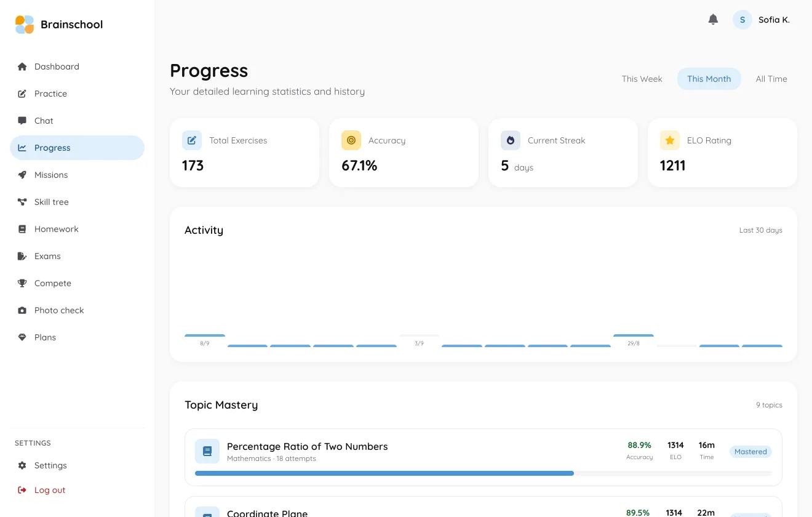Click the Chat bubble icon
Image resolution: width=812 pixels, height=517 pixels.
click(22, 121)
